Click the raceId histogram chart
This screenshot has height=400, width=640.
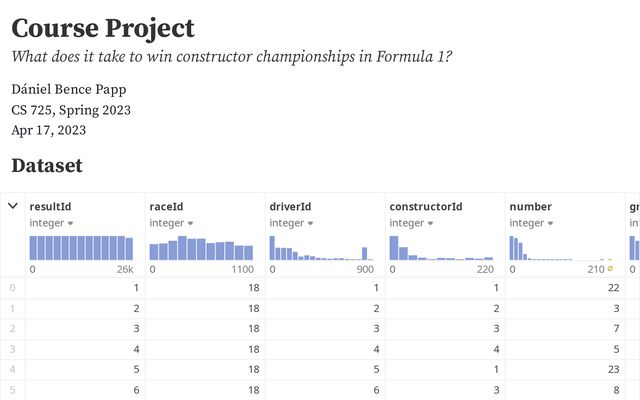[201, 248]
